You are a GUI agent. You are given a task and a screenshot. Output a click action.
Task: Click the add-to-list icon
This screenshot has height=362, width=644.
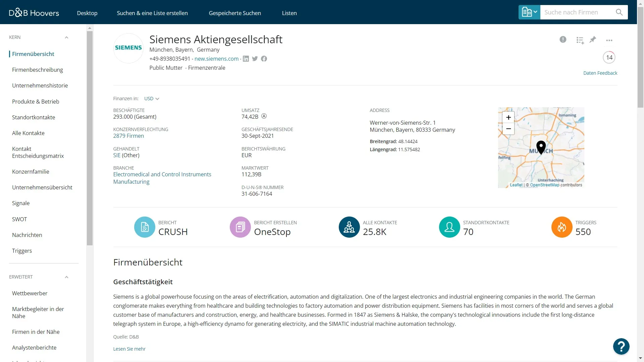coord(580,40)
